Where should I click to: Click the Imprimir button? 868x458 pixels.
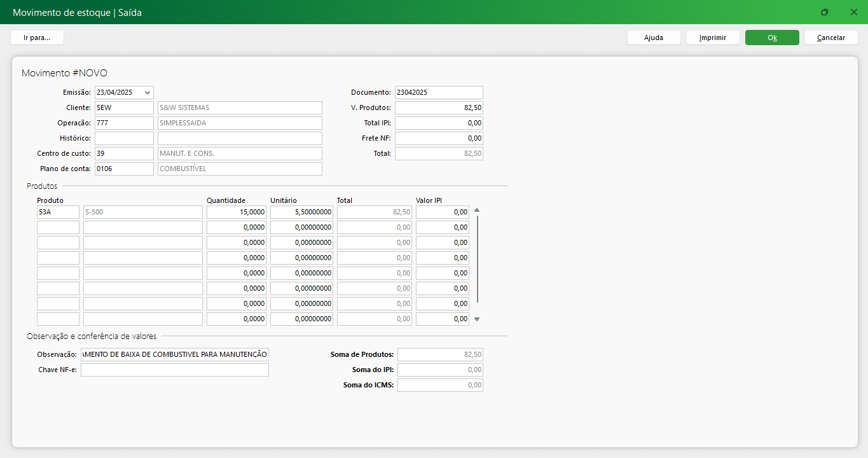(x=713, y=38)
